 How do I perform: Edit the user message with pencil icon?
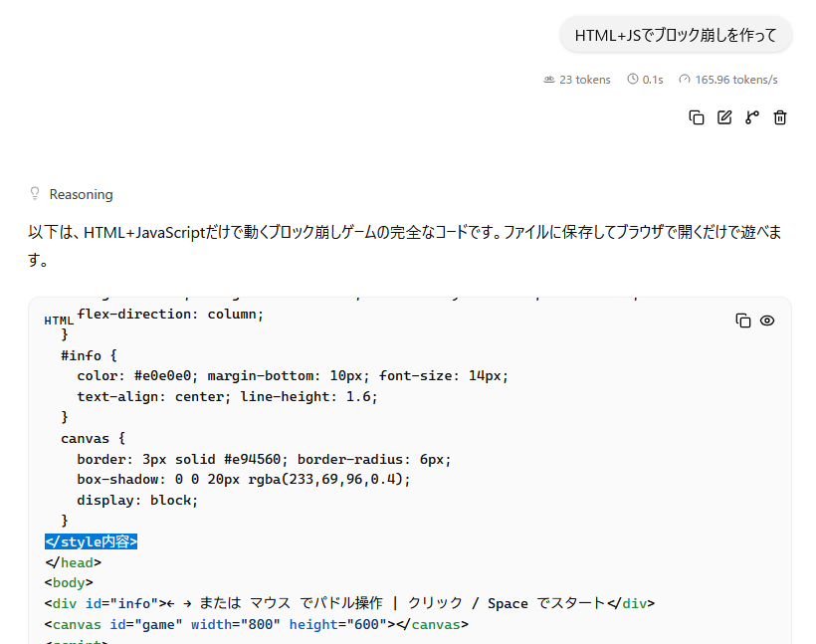tap(724, 117)
